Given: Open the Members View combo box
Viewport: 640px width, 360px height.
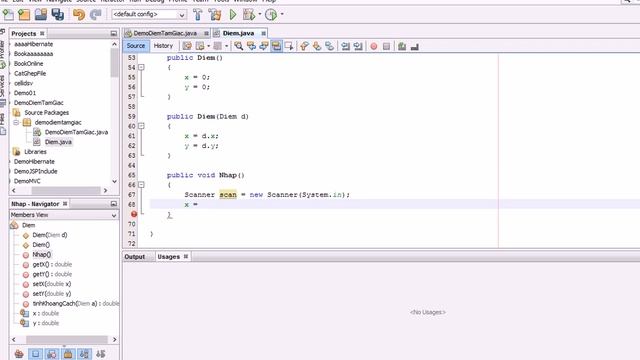Looking at the screenshot, I should 64,215.
